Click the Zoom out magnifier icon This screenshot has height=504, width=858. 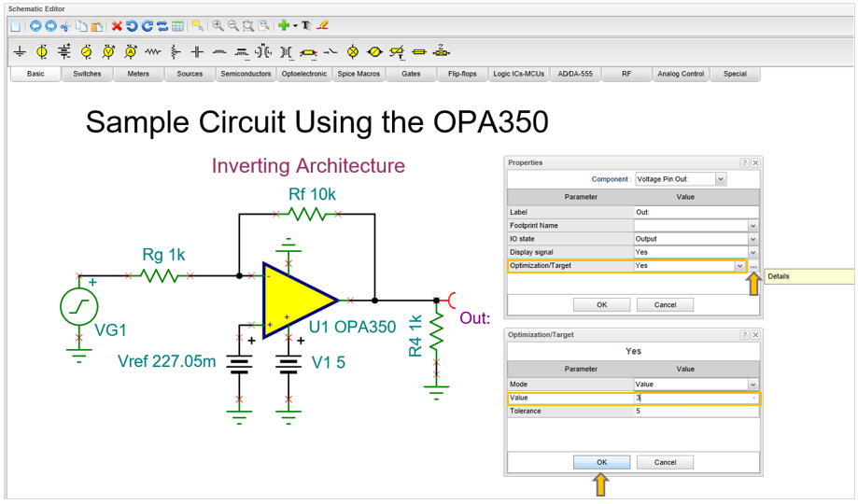[233, 26]
